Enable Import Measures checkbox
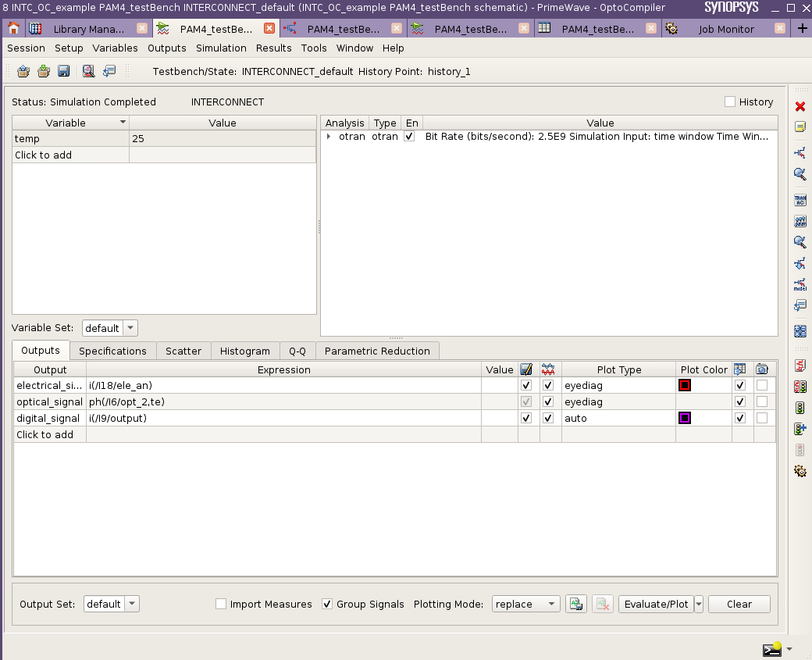 point(221,604)
